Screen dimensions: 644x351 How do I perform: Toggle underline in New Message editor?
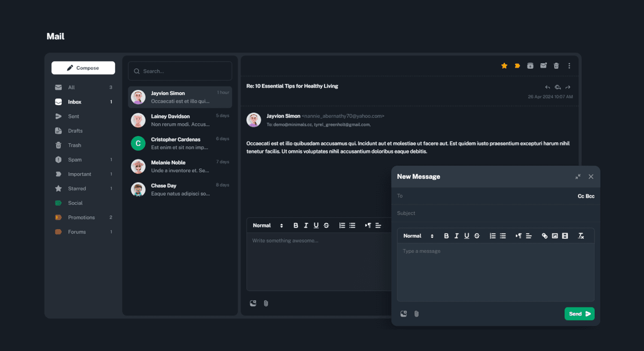point(466,236)
